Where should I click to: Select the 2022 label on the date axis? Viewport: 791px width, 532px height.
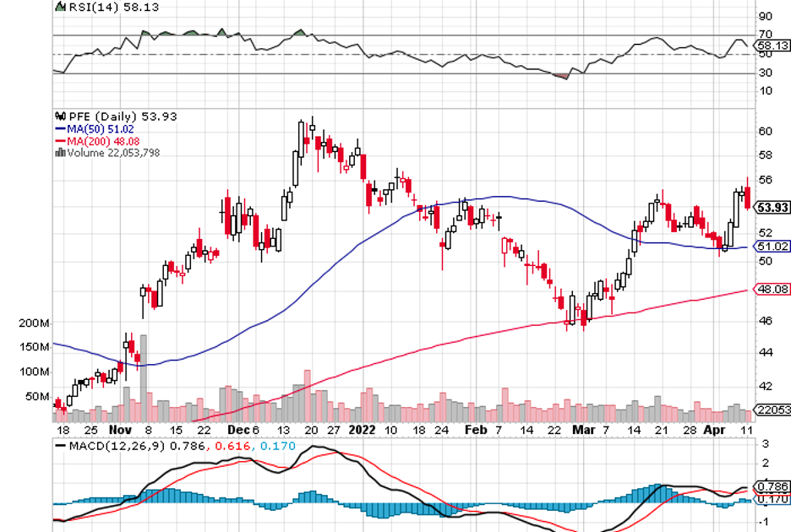361,430
